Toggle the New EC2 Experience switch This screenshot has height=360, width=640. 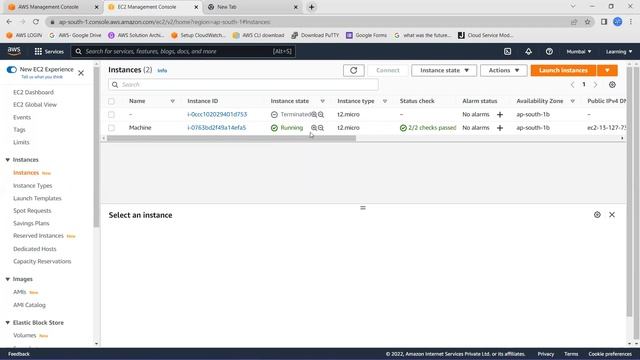[x=11, y=69]
